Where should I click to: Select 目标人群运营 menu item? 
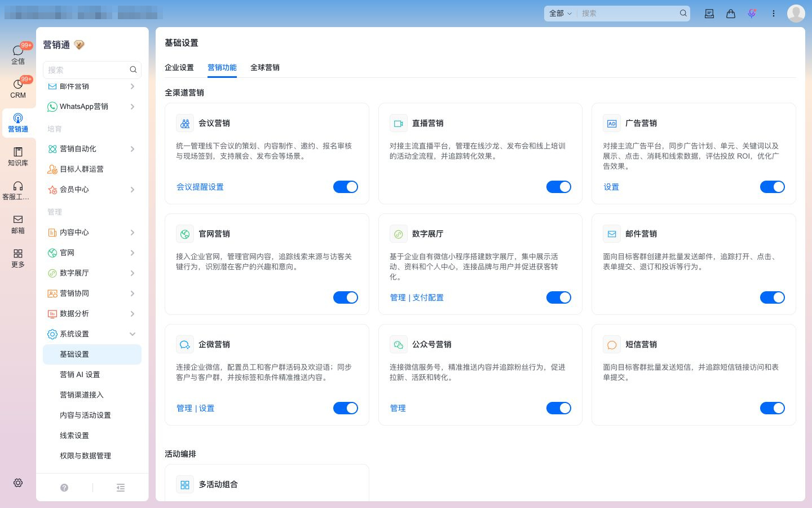tap(92, 169)
